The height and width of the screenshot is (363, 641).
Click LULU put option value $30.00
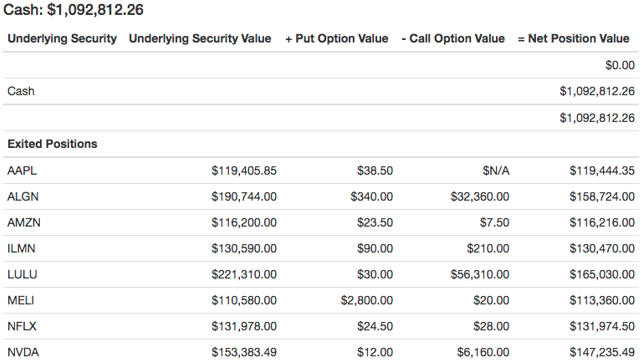pyautogui.click(x=375, y=274)
